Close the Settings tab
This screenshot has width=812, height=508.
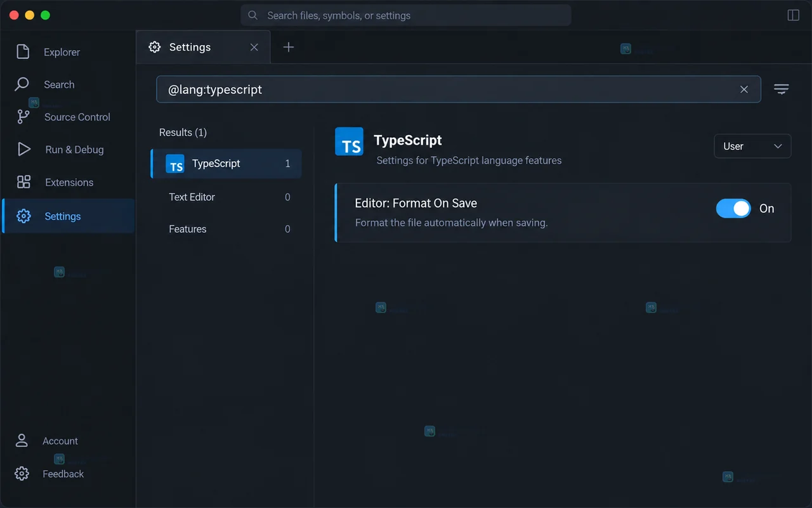pyautogui.click(x=254, y=47)
